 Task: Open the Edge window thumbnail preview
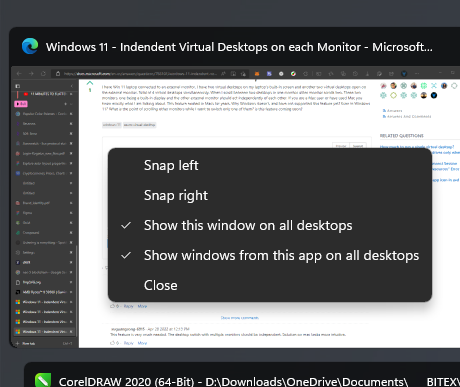[x=235, y=207]
